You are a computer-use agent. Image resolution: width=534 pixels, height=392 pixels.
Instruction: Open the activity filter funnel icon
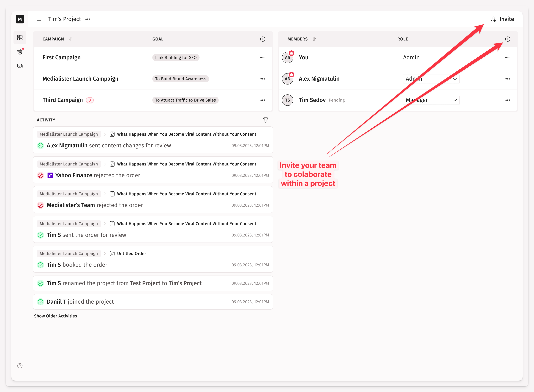(265, 120)
